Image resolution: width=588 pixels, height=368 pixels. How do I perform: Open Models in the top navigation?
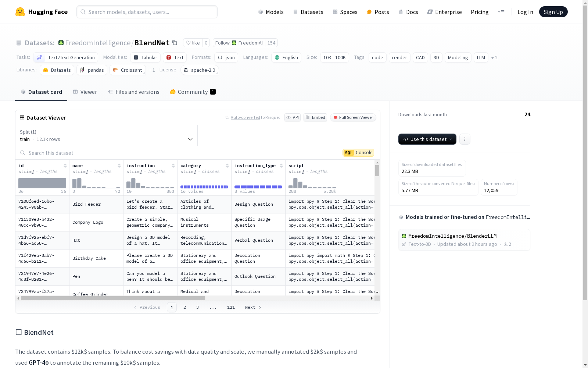tap(271, 12)
